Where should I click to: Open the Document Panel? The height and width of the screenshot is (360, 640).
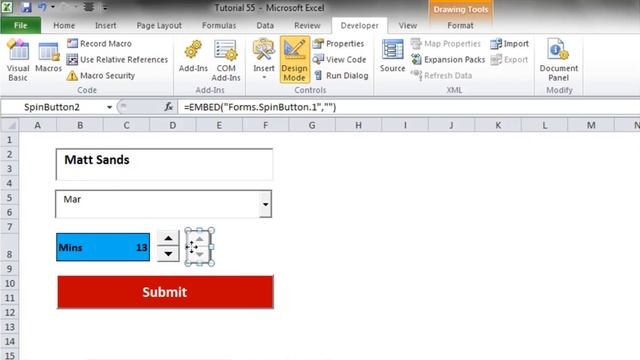tap(558, 60)
